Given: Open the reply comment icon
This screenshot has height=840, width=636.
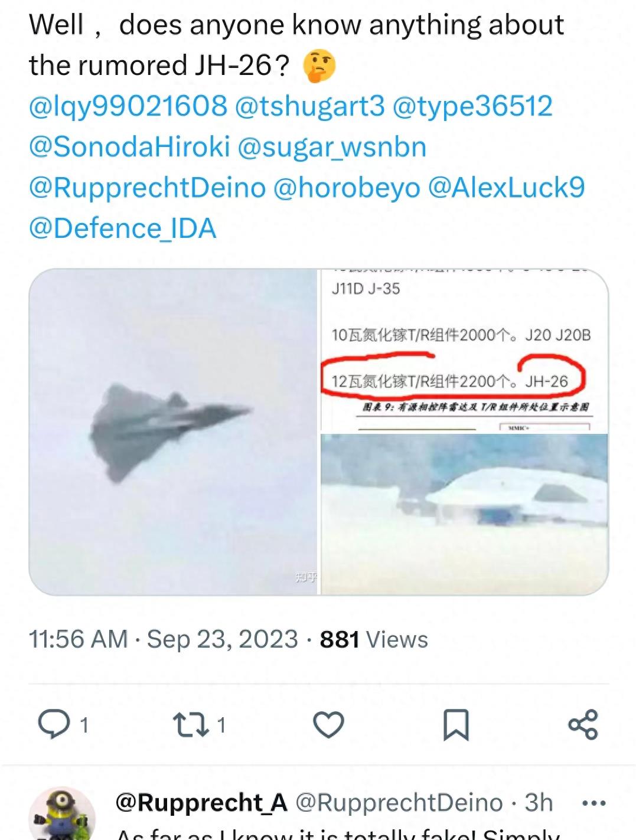Looking at the screenshot, I should tap(54, 725).
